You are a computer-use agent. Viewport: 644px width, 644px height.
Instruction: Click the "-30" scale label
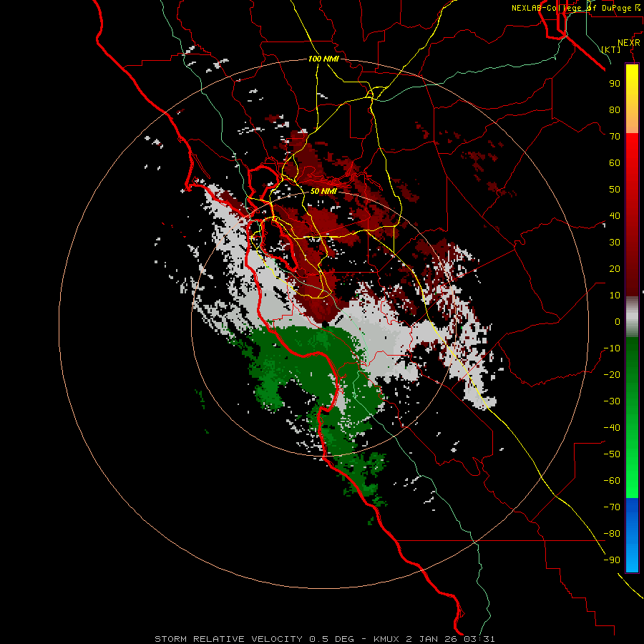[612, 401]
